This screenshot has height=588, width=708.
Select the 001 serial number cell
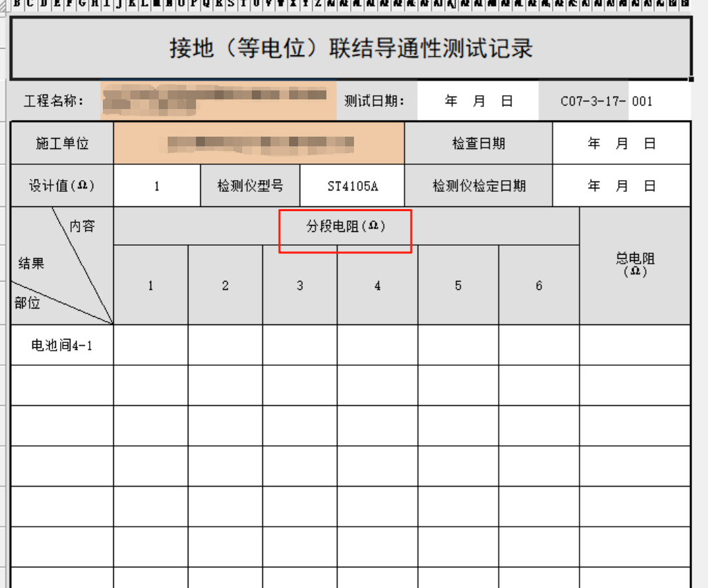(659, 101)
